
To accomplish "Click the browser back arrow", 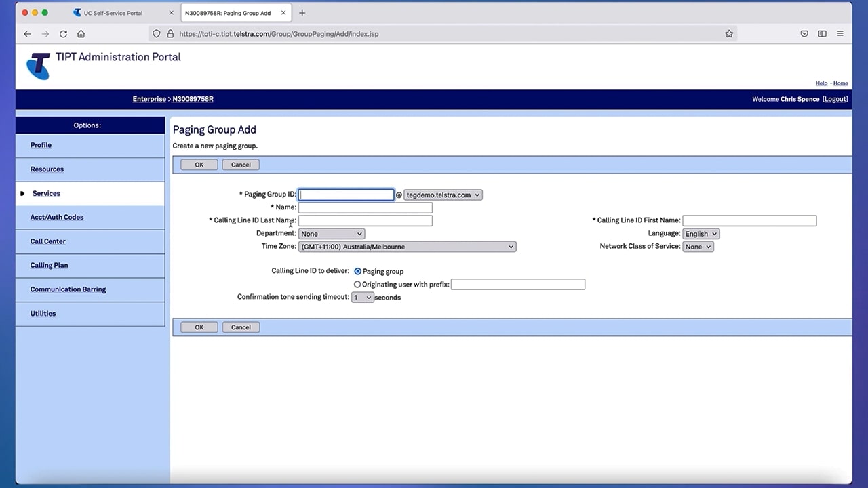I will (x=27, y=34).
